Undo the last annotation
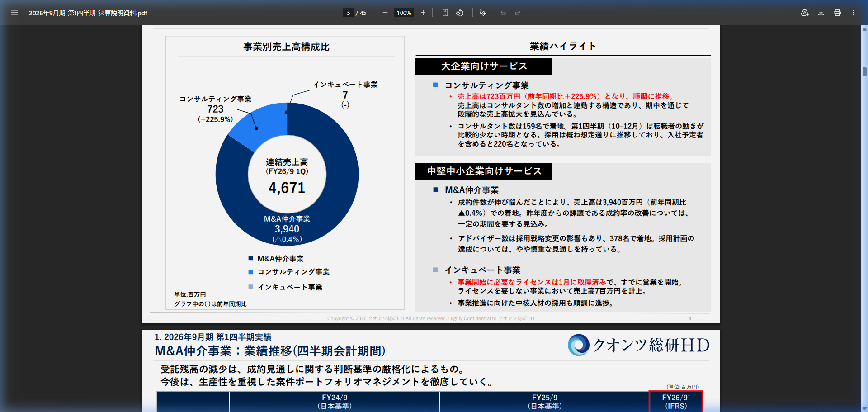The height and width of the screenshot is (412, 868). click(503, 13)
